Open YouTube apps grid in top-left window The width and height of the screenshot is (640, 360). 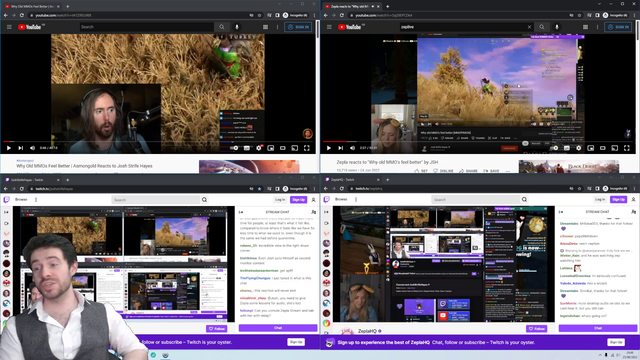coord(265,27)
